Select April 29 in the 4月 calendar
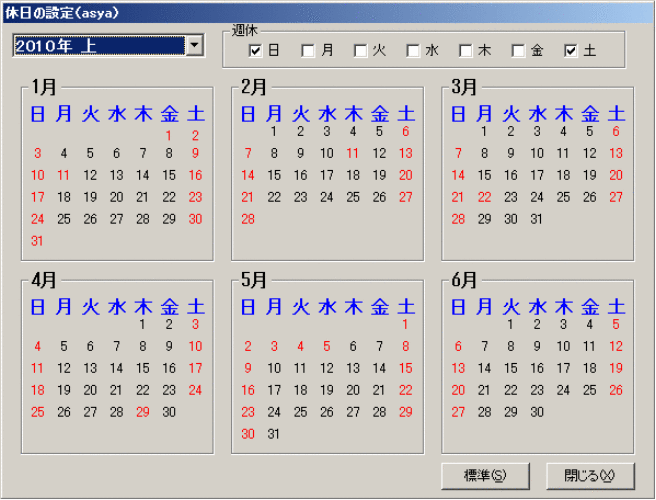Screen dimensions: 656x500 click(x=143, y=412)
